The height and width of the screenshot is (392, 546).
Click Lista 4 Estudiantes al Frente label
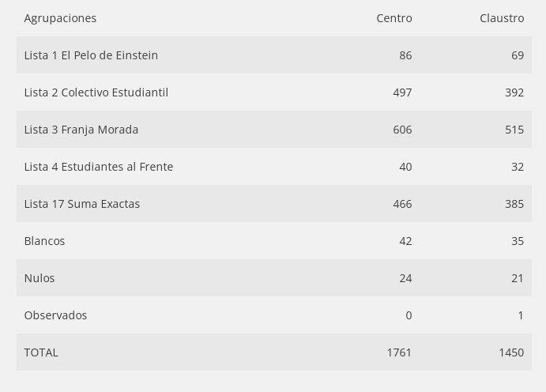tap(99, 167)
